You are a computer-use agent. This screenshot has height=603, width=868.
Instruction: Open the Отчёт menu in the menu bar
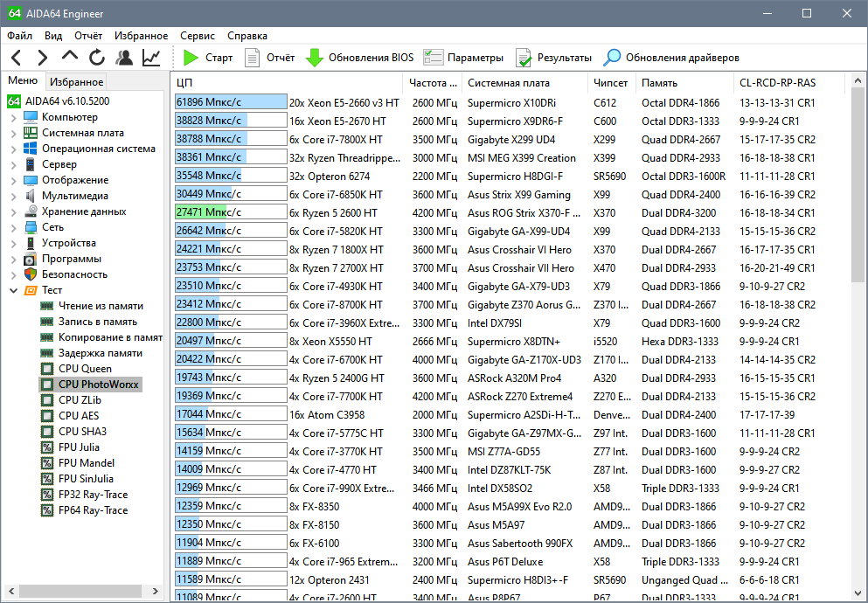tap(88, 36)
